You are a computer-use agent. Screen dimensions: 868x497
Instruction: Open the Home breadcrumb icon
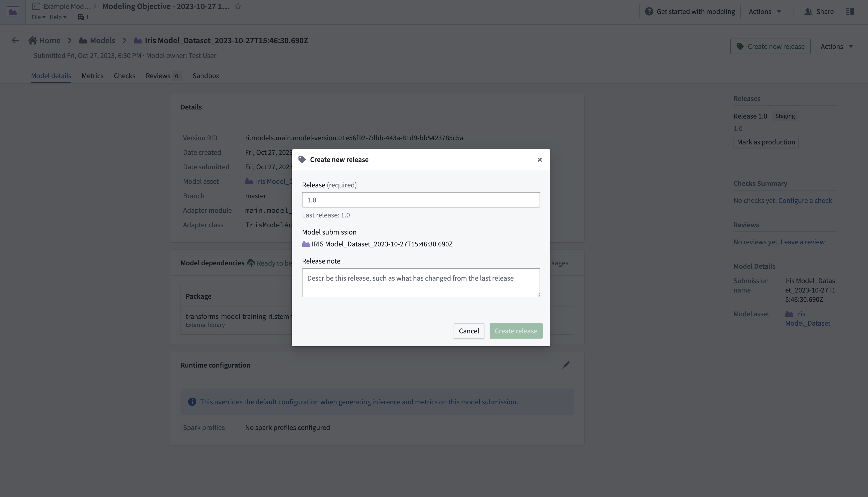click(x=32, y=40)
